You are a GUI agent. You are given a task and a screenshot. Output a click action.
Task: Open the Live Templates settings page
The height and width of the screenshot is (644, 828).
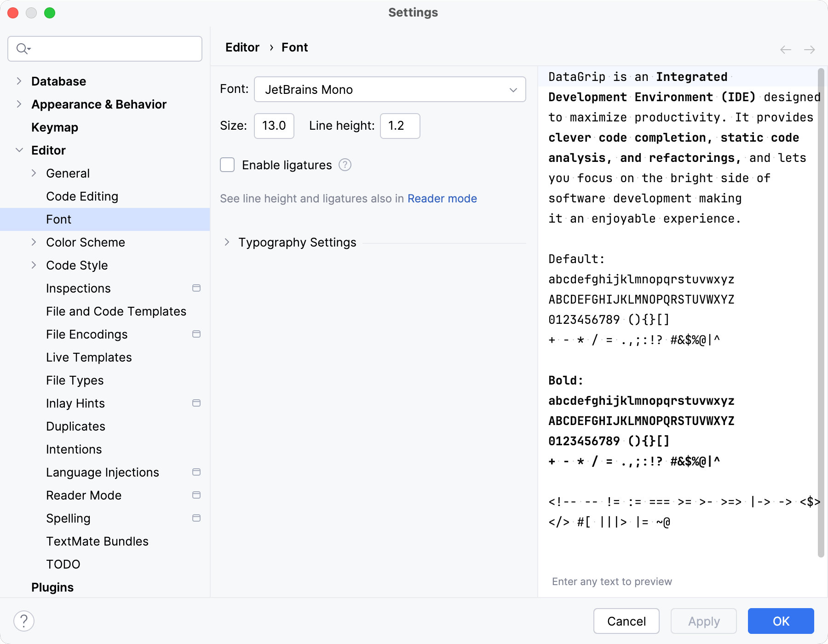coord(89,357)
